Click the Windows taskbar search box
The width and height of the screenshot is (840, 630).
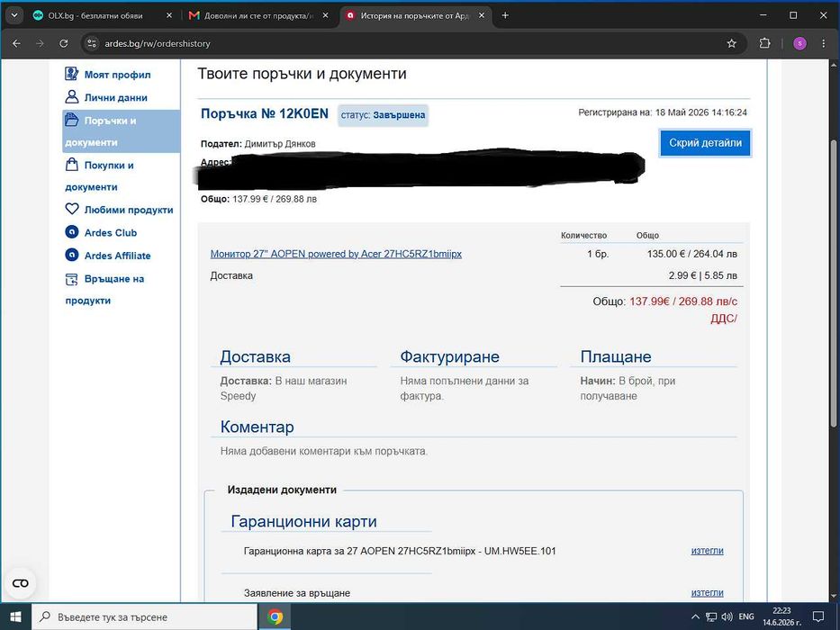tap(145, 616)
